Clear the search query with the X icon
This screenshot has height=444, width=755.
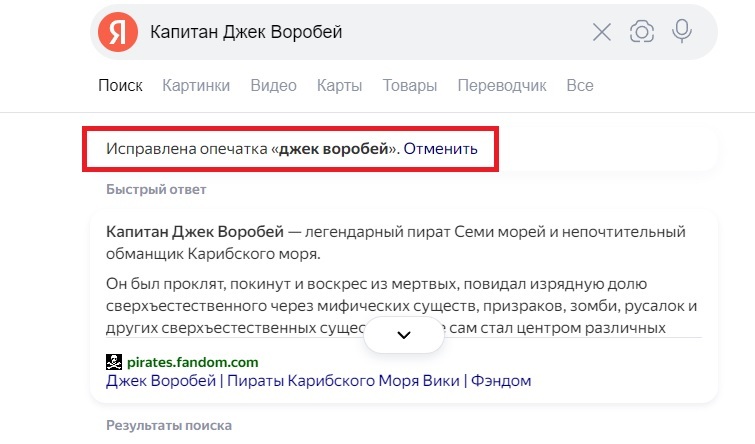pos(602,32)
